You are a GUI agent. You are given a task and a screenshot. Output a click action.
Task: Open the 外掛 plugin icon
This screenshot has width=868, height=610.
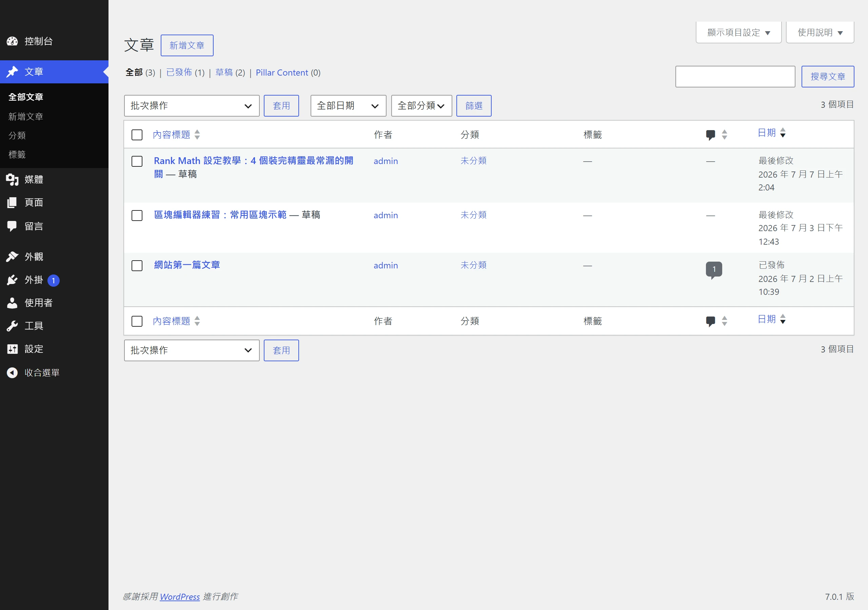(x=12, y=280)
